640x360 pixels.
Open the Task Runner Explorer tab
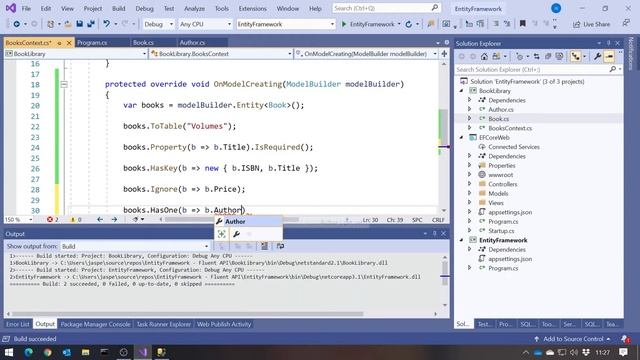pyautogui.click(x=164, y=324)
